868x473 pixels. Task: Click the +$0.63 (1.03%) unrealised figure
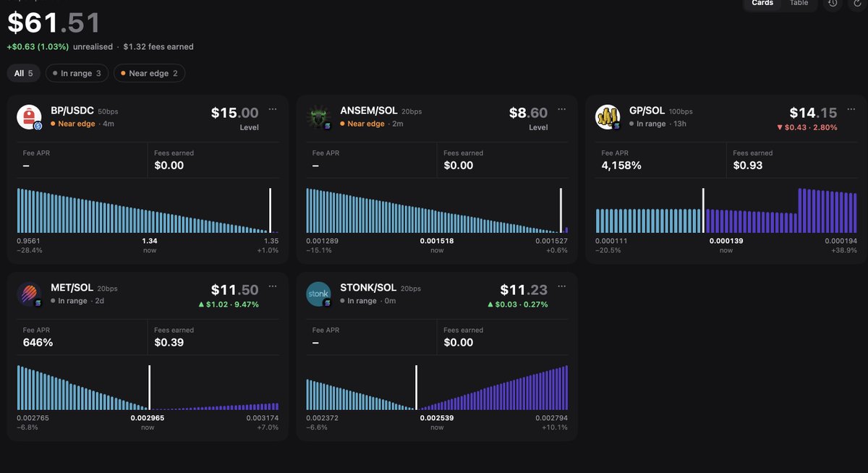click(38, 47)
